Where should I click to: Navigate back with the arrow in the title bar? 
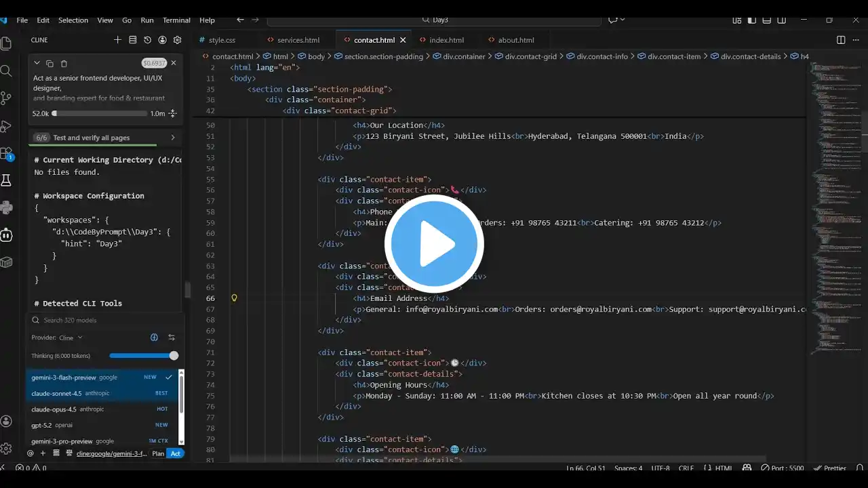[240, 20]
